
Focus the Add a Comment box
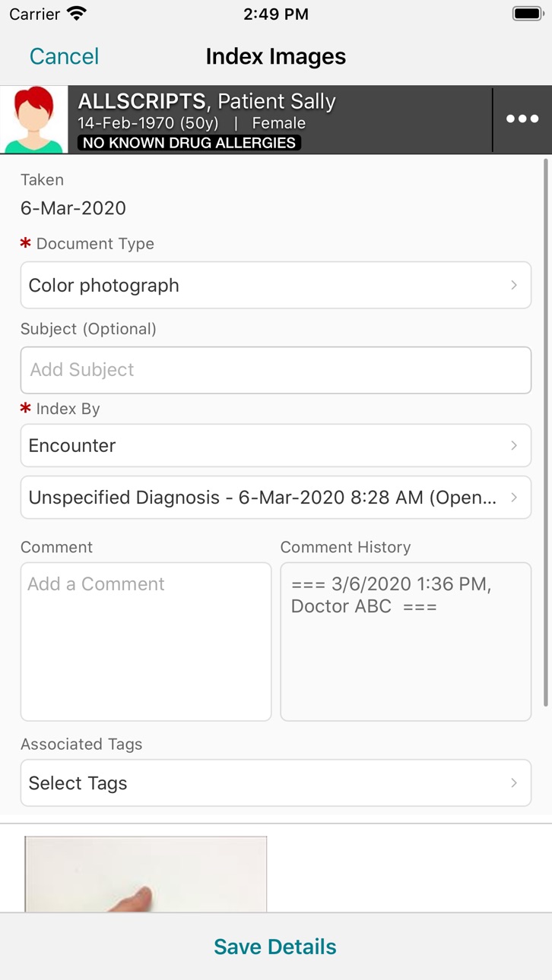point(146,642)
